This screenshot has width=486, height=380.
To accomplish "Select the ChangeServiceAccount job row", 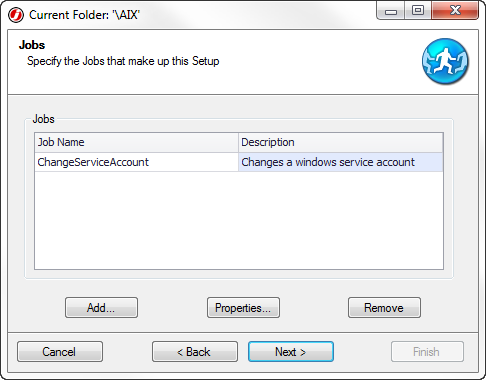I will click(x=239, y=162).
